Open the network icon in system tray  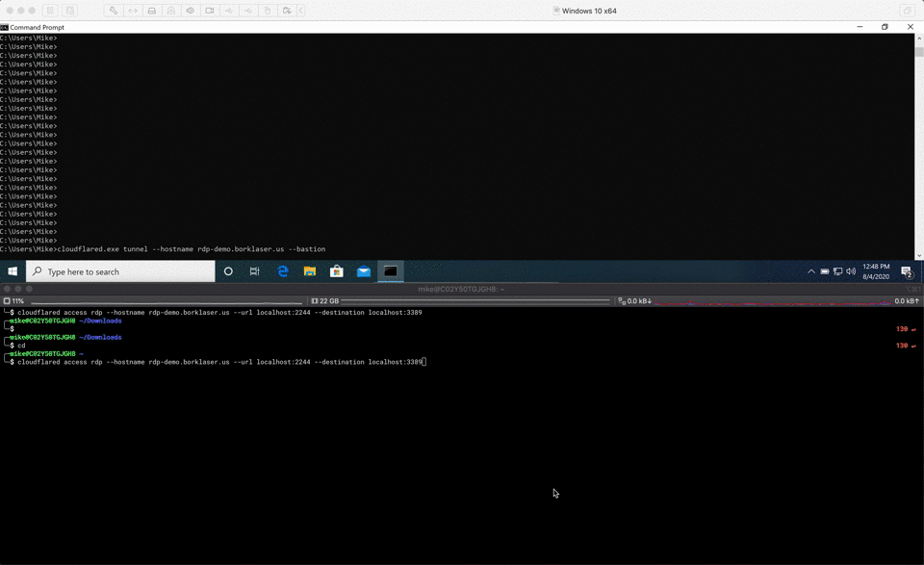click(837, 271)
